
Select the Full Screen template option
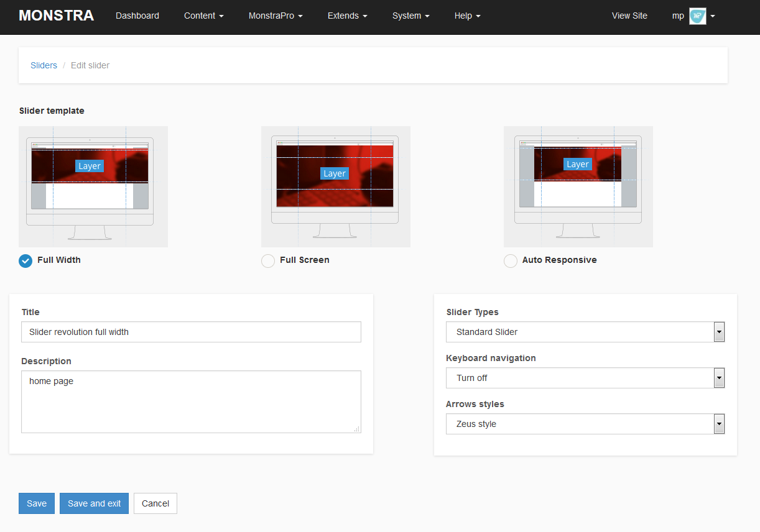point(268,261)
